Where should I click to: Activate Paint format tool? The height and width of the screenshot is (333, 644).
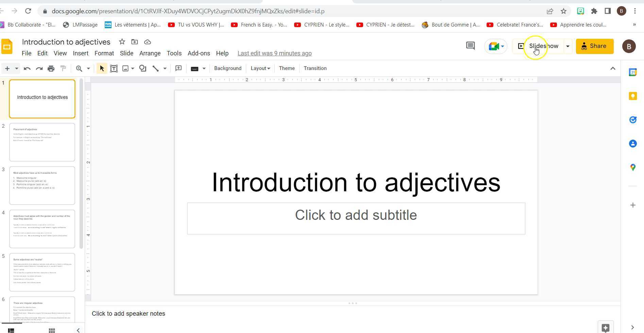click(63, 68)
